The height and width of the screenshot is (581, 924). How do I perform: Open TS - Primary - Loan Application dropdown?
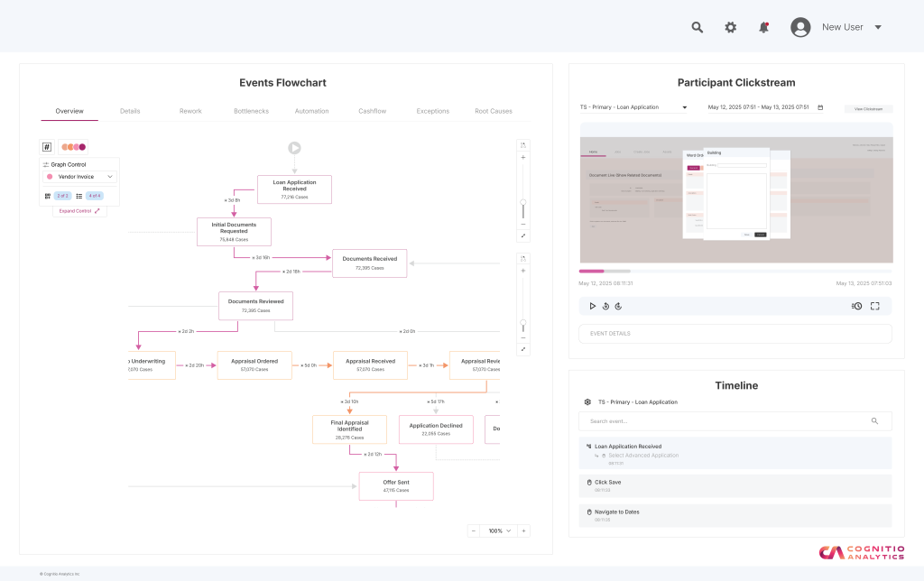pyautogui.click(x=633, y=107)
